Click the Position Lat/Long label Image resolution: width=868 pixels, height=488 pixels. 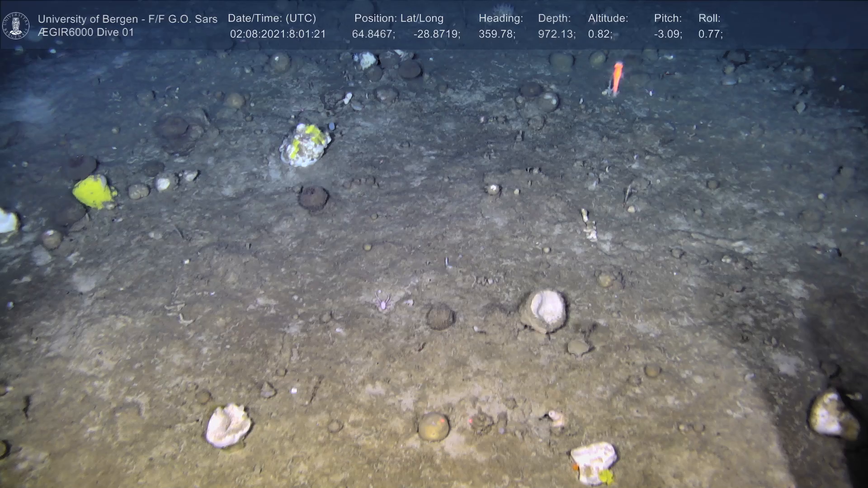point(399,19)
